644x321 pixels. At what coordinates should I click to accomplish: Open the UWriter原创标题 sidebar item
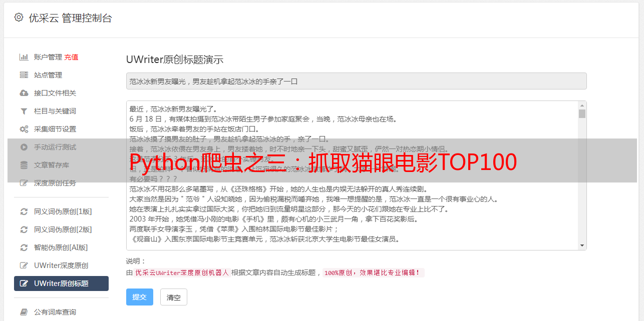tap(61, 283)
